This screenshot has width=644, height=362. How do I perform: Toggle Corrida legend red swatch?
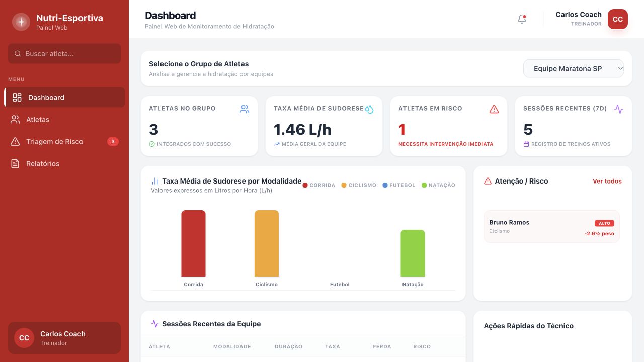[305, 185]
